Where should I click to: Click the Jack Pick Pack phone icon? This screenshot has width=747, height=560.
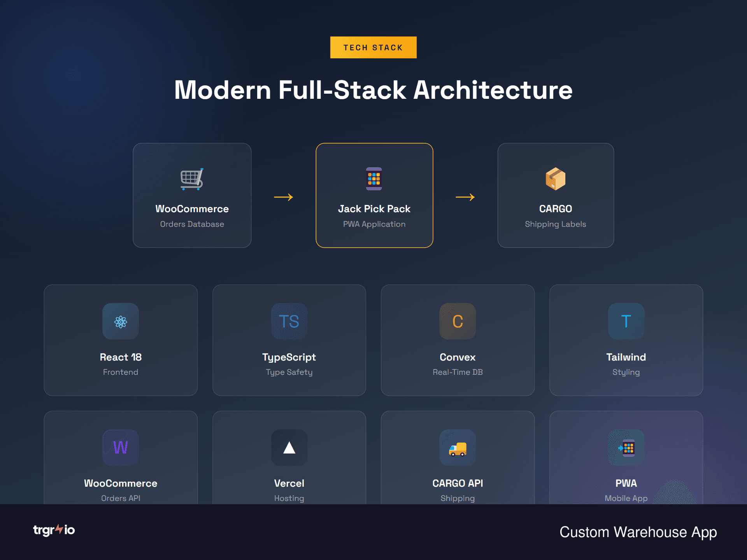pyautogui.click(x=374, y=179)
